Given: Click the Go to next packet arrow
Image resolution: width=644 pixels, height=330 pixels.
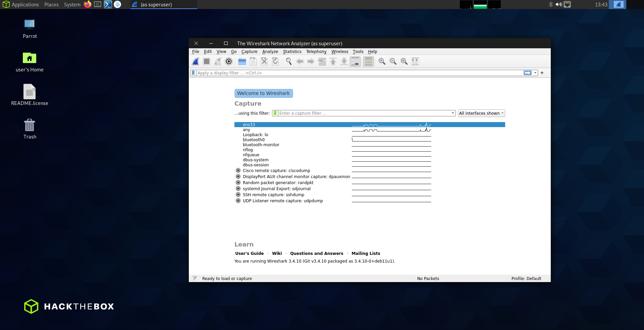Looking at the screenshot, I should coord(311,61).
